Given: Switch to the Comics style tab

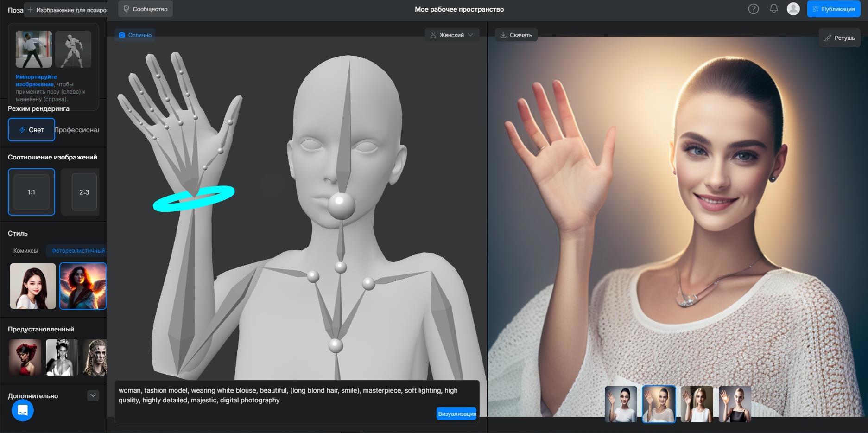Looking at the screenshot, I should tap(25, 251).
